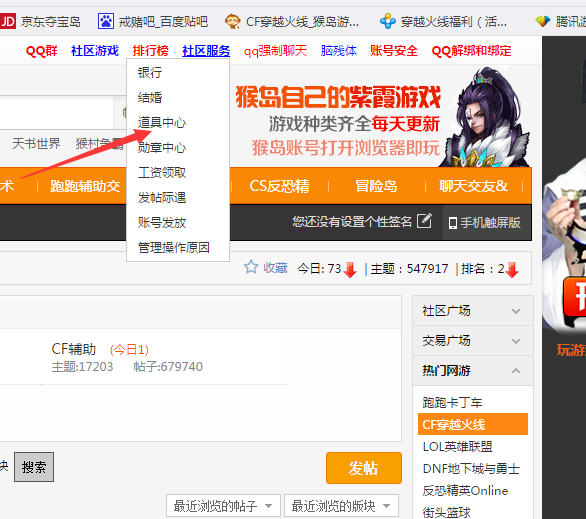Click the 搜索 button
The width and height of the screenshot is (586, 519).
click(x=34, y=467)
